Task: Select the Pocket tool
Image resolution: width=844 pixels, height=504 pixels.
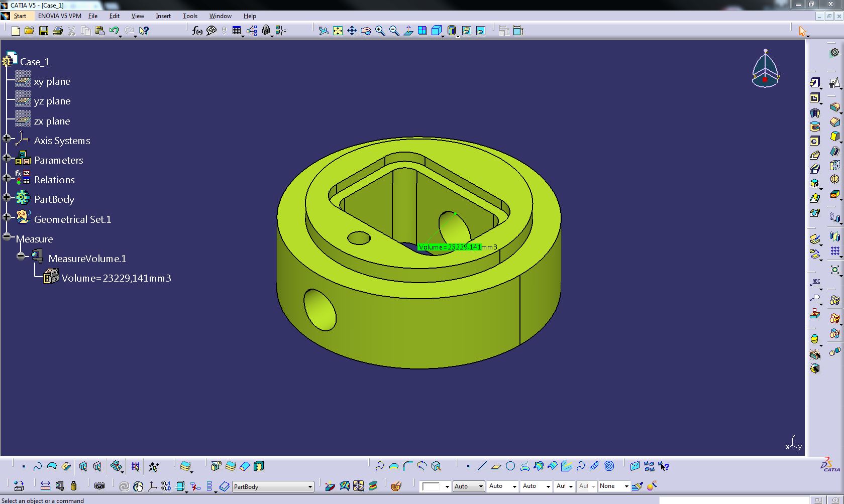Action: point(814,98)
